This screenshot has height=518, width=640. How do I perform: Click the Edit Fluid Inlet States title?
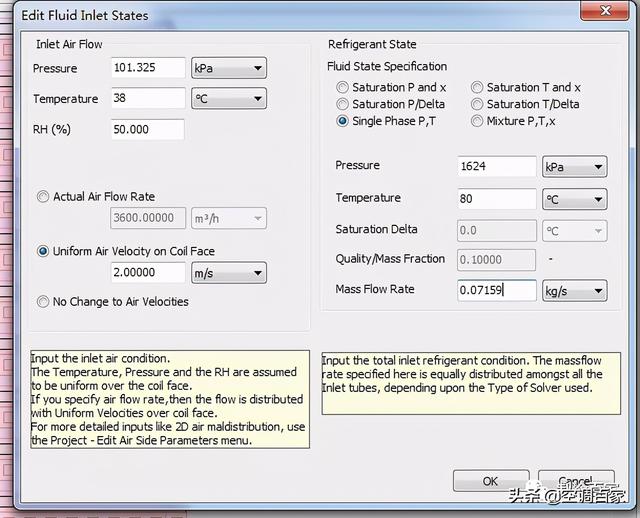[85, 15]
